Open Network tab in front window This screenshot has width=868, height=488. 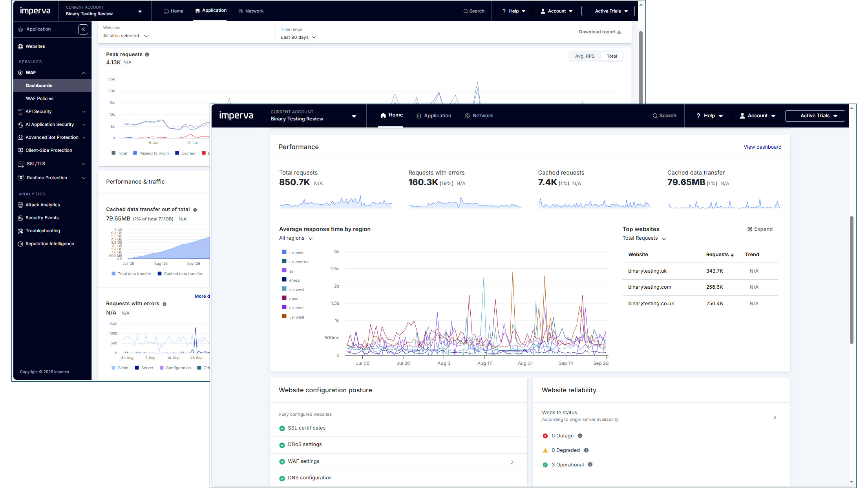click(x=479, y=116)
